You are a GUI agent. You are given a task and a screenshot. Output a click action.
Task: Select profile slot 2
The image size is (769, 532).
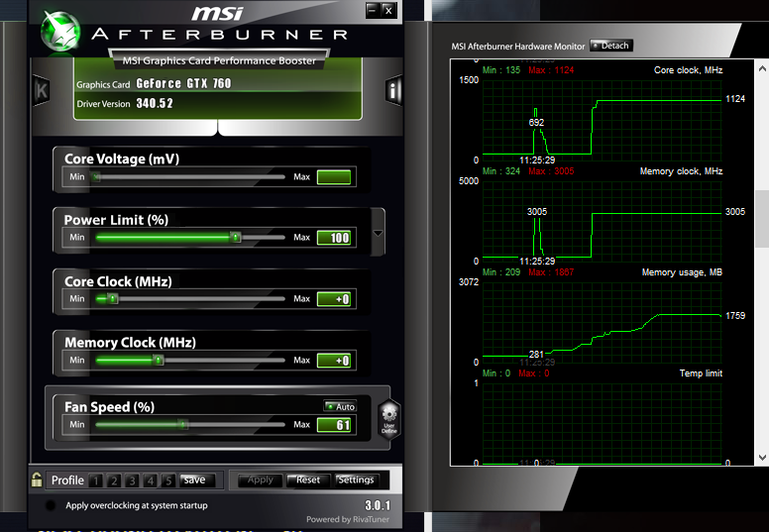coord(114,480)
